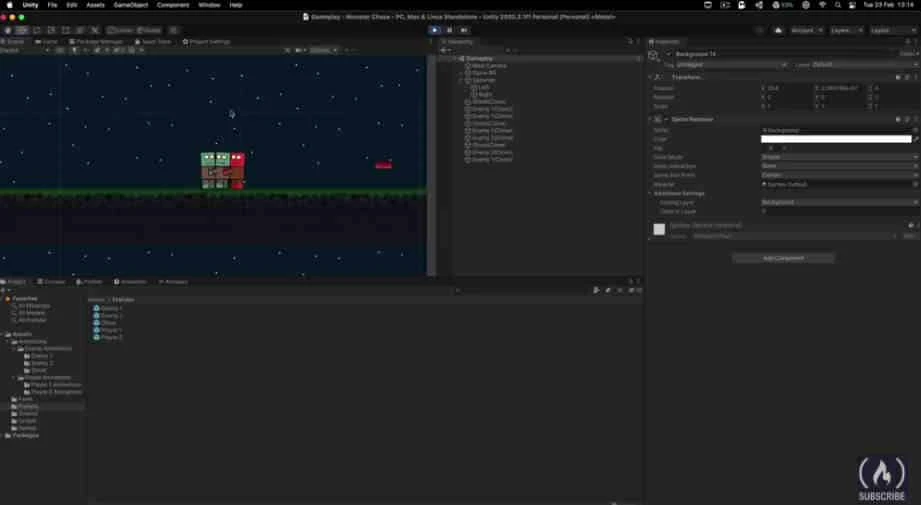This screenshot has height=505, width=921.
Task: Toggle the Pivot/Center handle position button
Action: pos(120,30)
